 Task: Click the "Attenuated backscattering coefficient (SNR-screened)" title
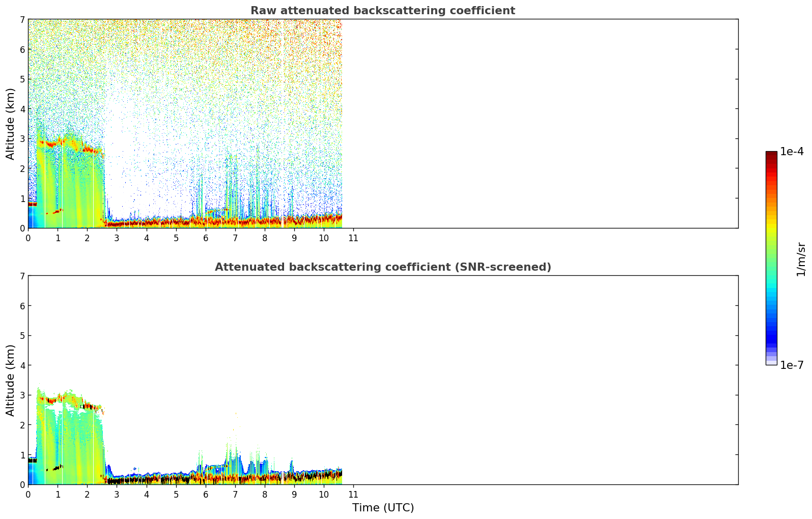(x=382, y=267)
